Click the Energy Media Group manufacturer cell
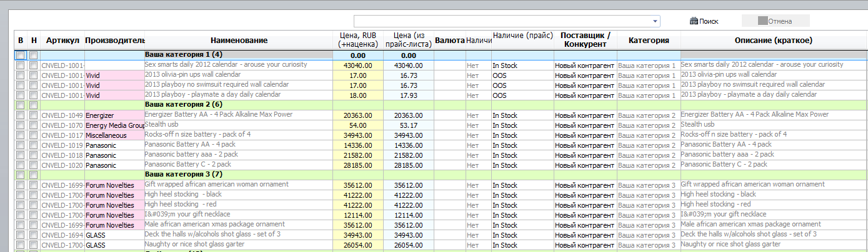The width and height of the screenshot is (868, 252). point(114,125)
